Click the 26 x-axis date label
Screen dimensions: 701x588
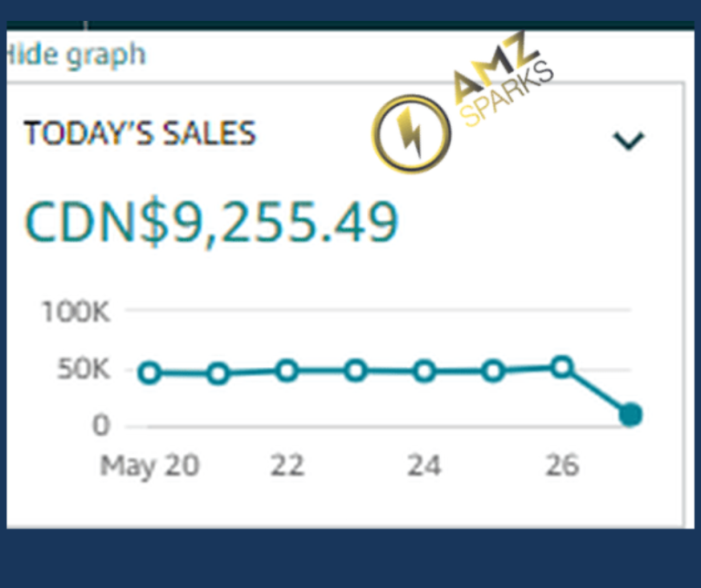pyautogui.click(x=562, y=466)
